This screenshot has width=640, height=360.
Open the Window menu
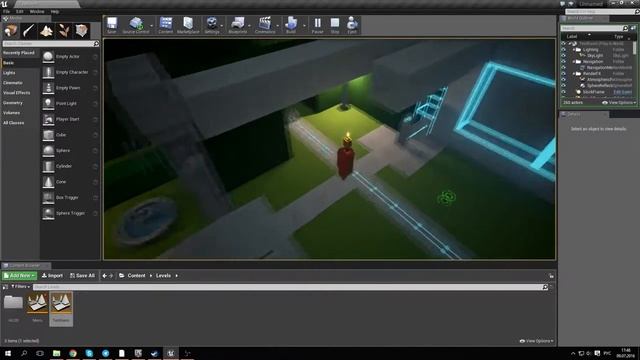coord(37,12)
